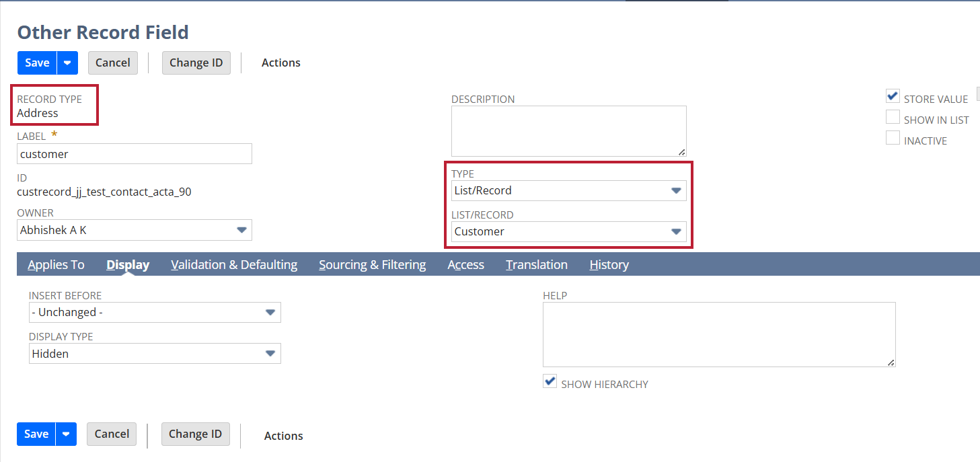Open the List/Record dropdown set to Customer
The width and height of the screenshot is (980, 462).
click(x=568, y=231)
